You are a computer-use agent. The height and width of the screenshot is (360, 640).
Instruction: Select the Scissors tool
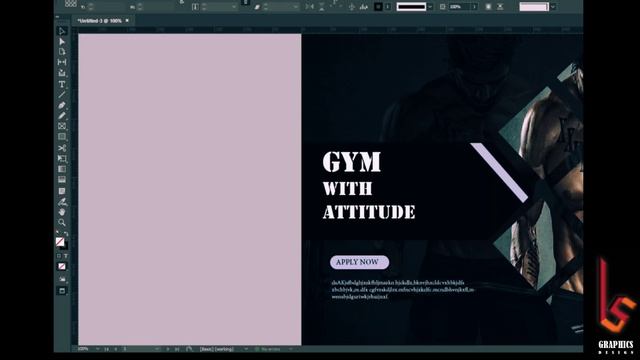pyautogui.click(x=62, y=148)
